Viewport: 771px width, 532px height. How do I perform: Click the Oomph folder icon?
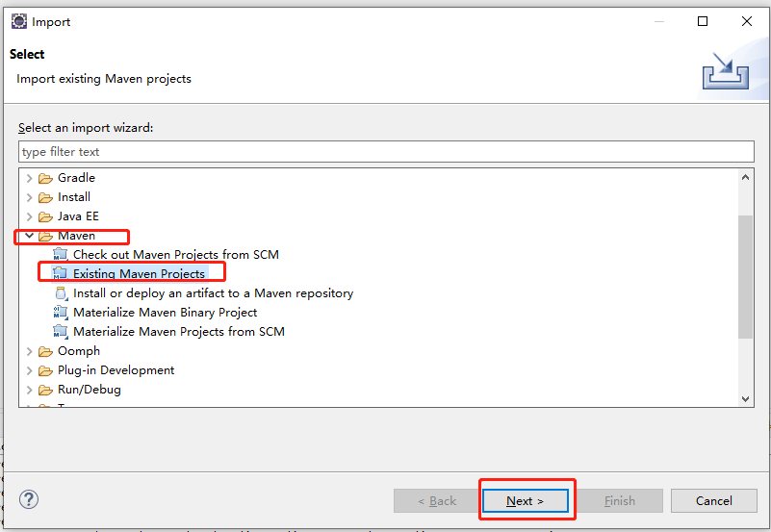click(45, 351)
